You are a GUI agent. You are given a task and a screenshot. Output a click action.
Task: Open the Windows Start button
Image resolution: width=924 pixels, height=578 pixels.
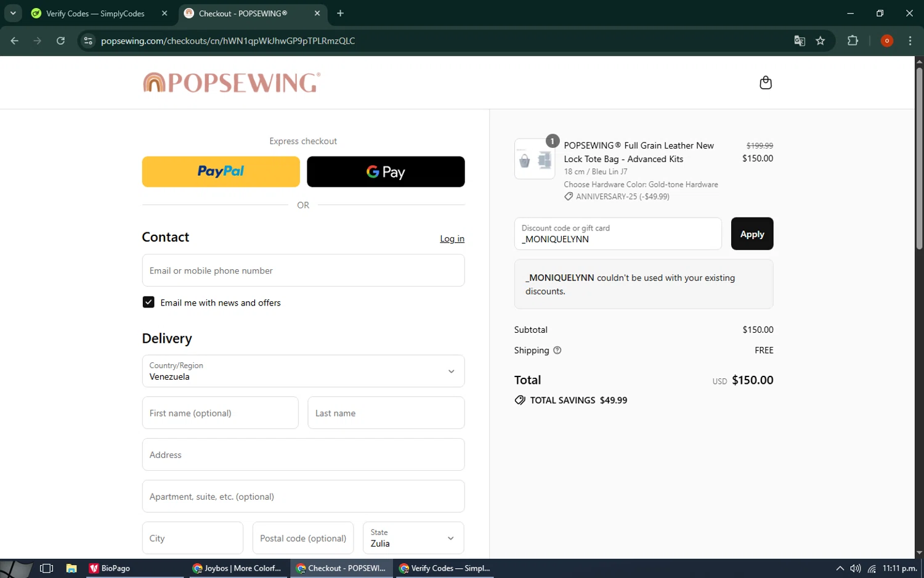[x=16, y=568]
